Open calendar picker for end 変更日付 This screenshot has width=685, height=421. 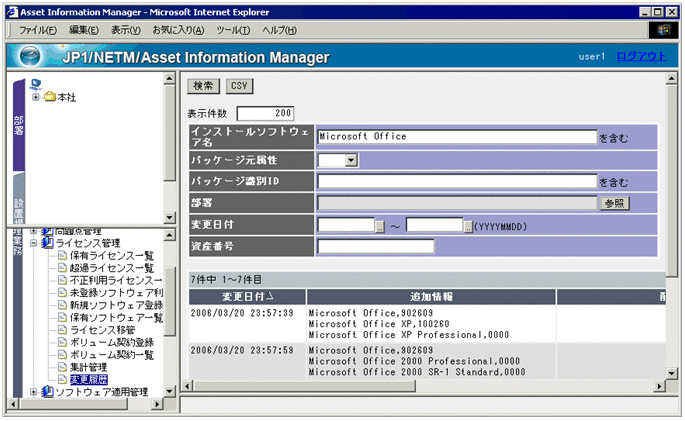tap(469, 226)
